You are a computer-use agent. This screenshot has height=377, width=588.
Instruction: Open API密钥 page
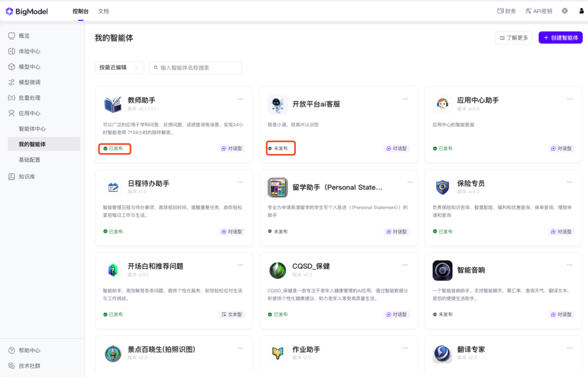click(539, 11)
